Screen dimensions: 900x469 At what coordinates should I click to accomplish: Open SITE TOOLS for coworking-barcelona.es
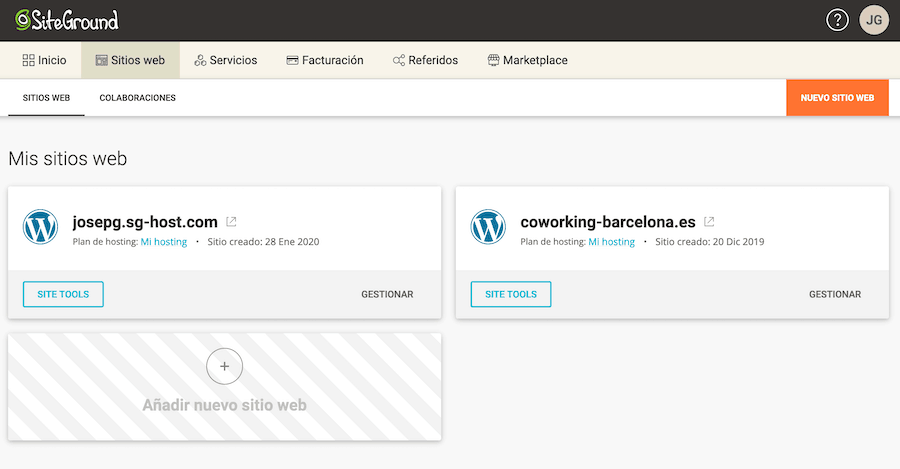click(x=511, y=294)
